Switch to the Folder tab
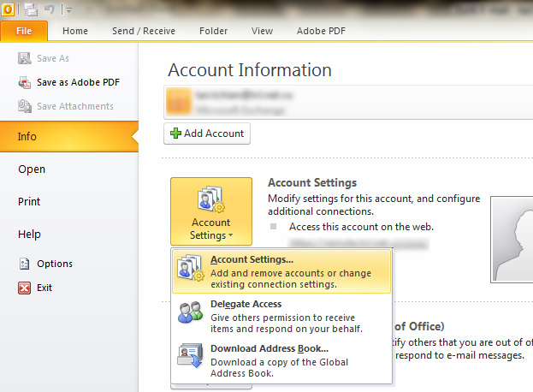The width and height of the screenshot is (533, 392). 214,31
